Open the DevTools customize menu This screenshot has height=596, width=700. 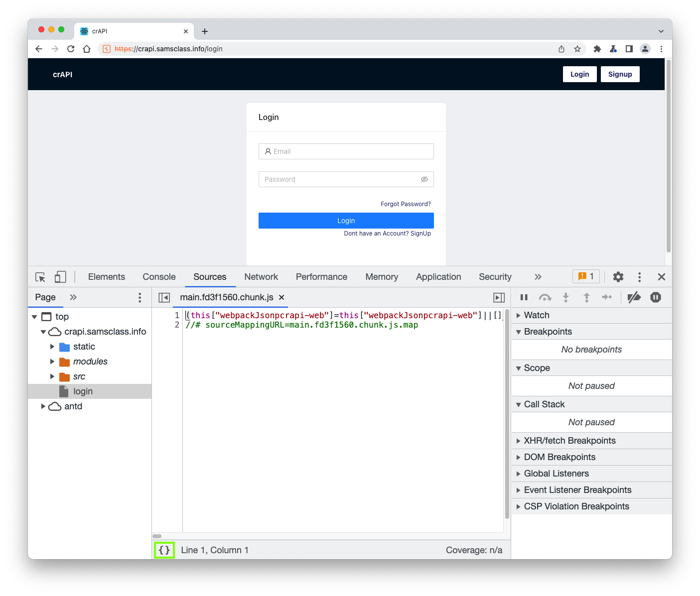(640, 277)
